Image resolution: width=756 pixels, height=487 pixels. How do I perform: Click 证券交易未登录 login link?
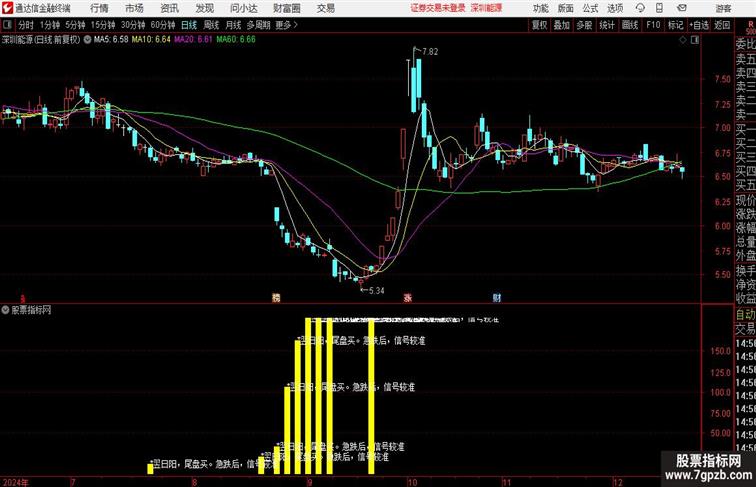438,8
